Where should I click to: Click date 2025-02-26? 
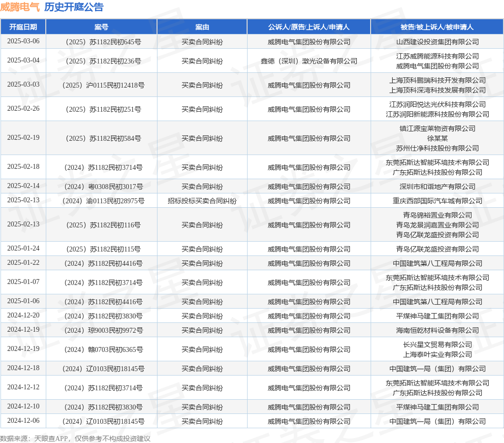point(23,109)
